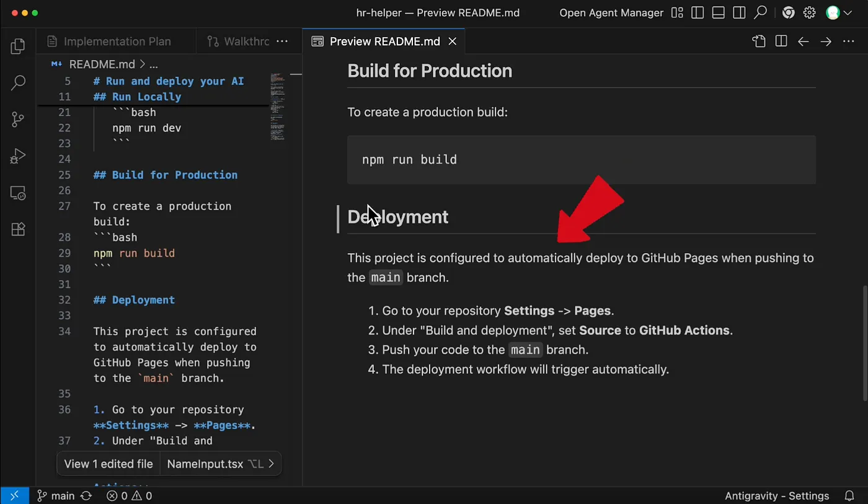Open settings via the gear icon
This screenshot has height=504, width=868.
(809, 13)
